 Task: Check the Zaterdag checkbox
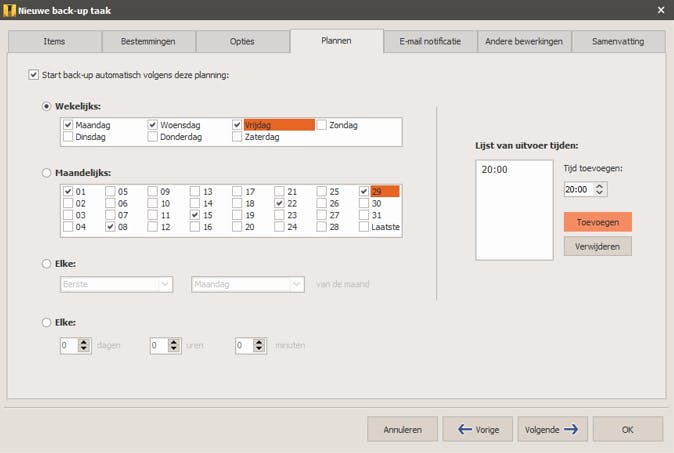237,137
